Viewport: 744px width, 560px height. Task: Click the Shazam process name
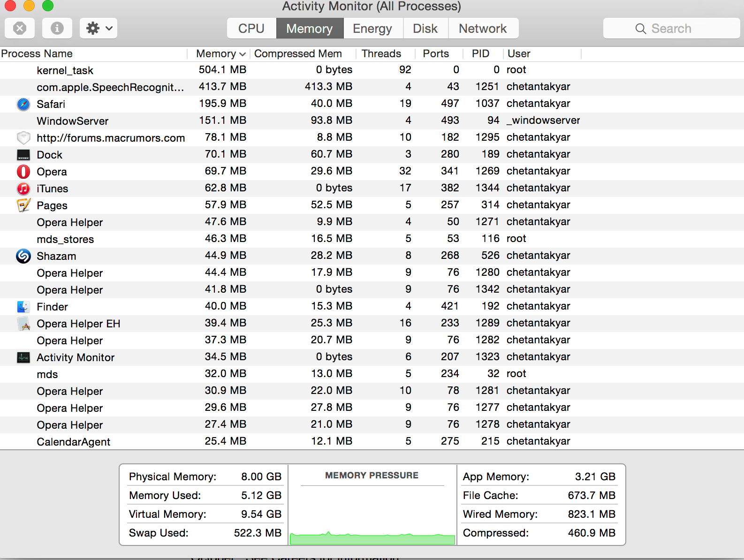[56, 256]
